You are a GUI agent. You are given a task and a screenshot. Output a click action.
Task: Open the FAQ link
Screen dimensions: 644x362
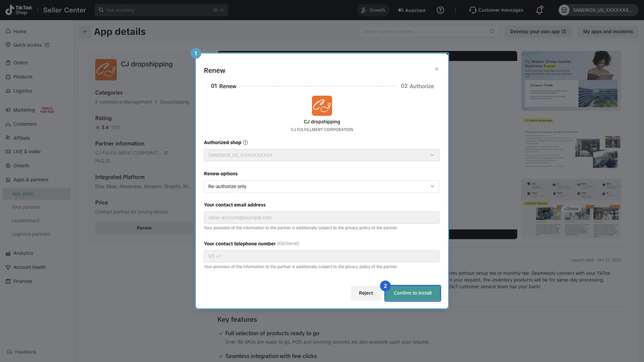point(102,161)
